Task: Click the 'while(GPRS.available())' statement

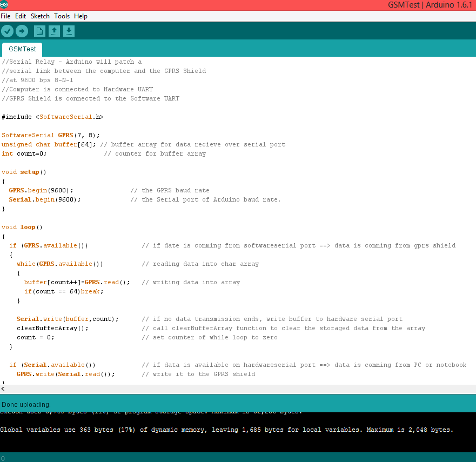Action: [60, 264]
